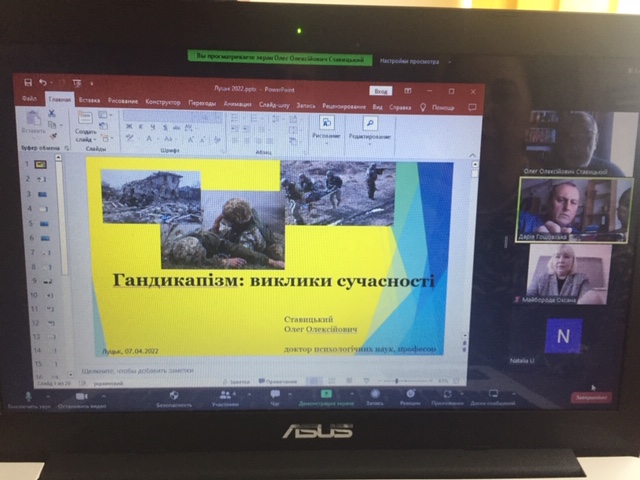Click green Демонстрация экрана share button
The width and height of the screenshot is (640, 480).
coord(326,398)
